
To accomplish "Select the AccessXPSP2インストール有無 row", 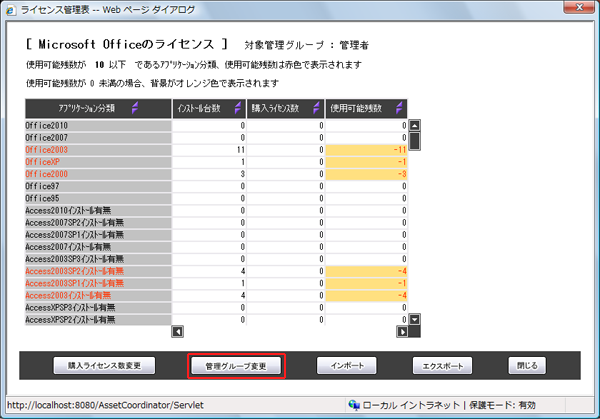I will [x=216, y=320].
